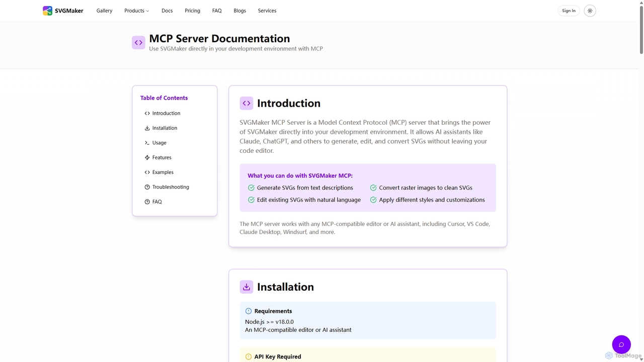Jump to Usage in table of contents

click(159, 143)
